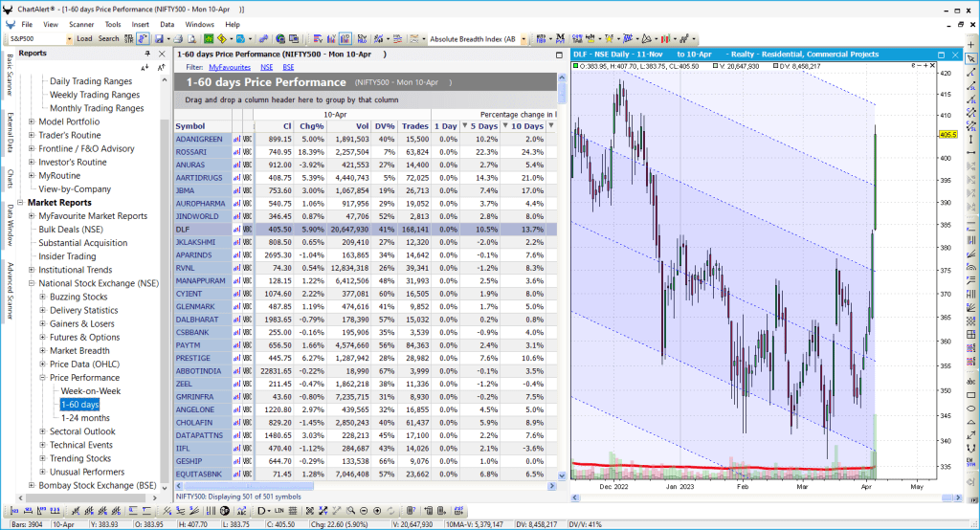
Task: Click the chart icon in ADANIGREEN row
Action: click(237, 139)
